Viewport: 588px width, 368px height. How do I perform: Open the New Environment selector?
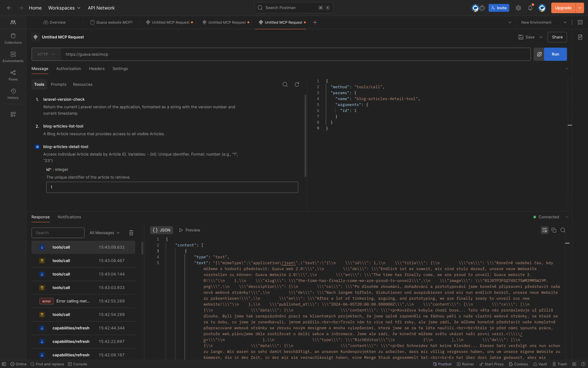click(x=544, y=22)
